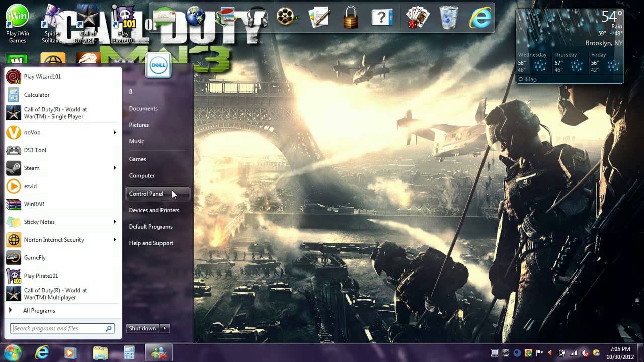Open the Play Pirate101 desktop shortcut
Screen dimensions: 644x362
pos(123,23)
